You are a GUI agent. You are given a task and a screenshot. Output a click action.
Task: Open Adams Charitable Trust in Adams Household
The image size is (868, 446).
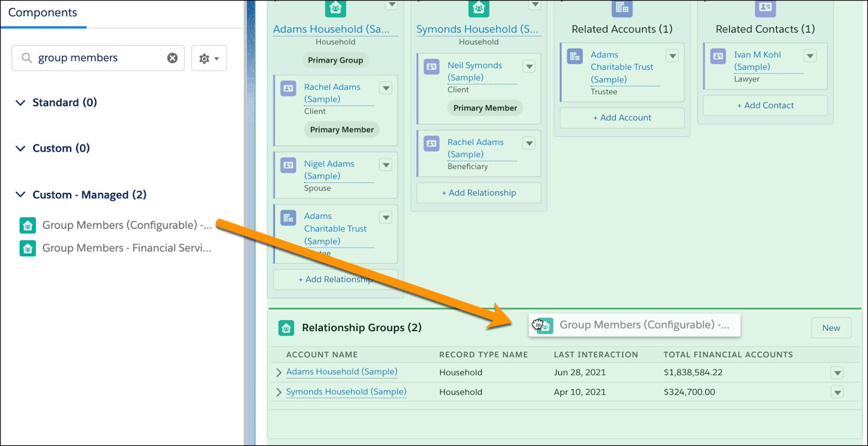pyautogui.click(x=335, y=229)
